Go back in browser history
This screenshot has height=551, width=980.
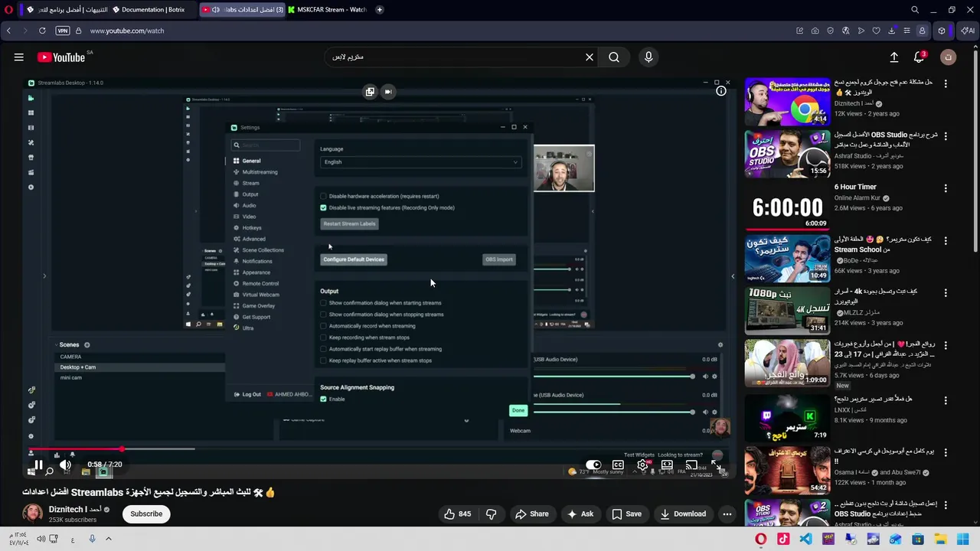click(8, 31)
